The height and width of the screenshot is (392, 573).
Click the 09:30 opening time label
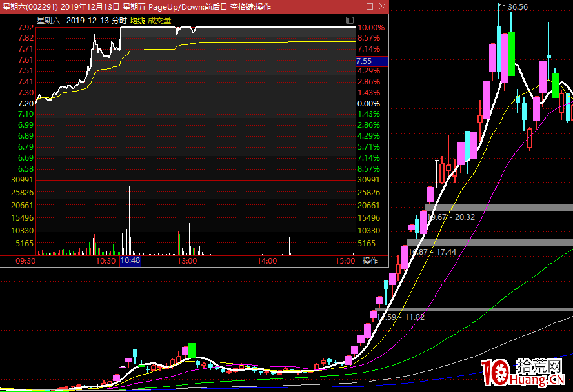(x=25, y=261)
